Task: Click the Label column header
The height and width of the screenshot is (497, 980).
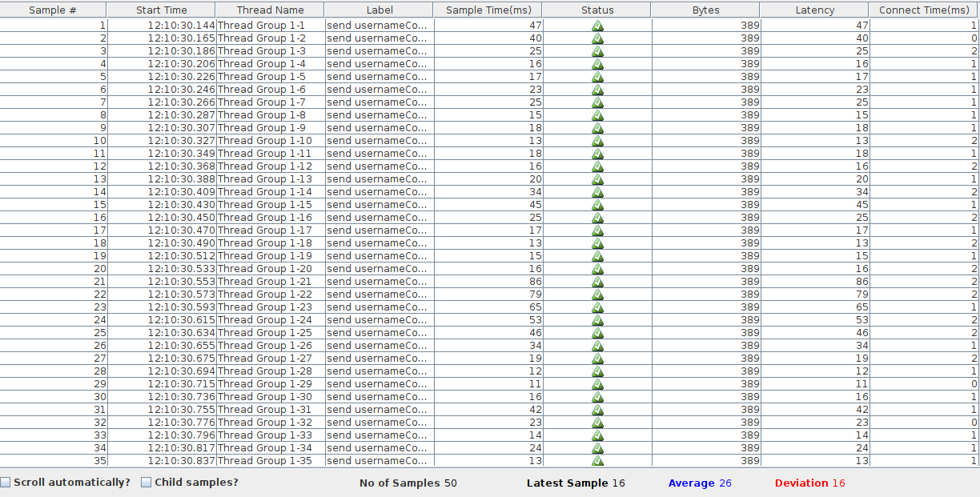Action: (379, 10)
